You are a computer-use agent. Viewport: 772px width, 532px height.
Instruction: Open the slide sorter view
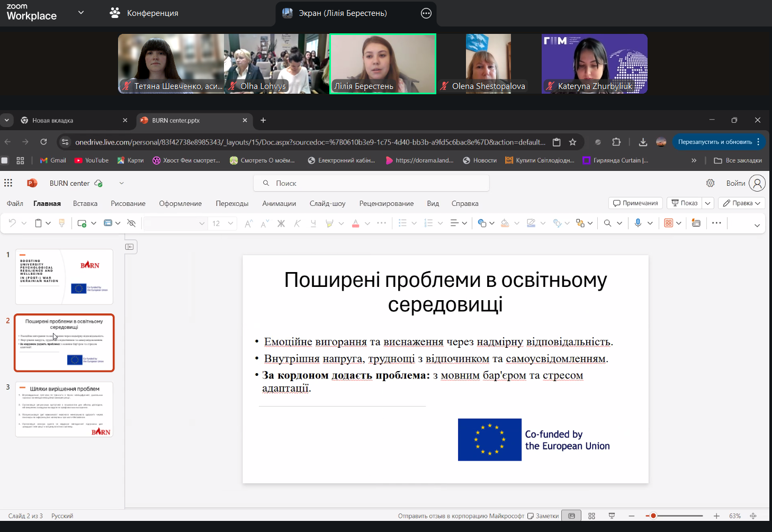point(591,516)
